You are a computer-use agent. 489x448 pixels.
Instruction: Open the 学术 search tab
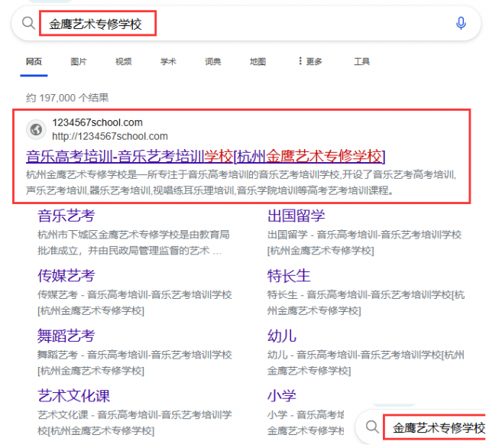[168, 62]
